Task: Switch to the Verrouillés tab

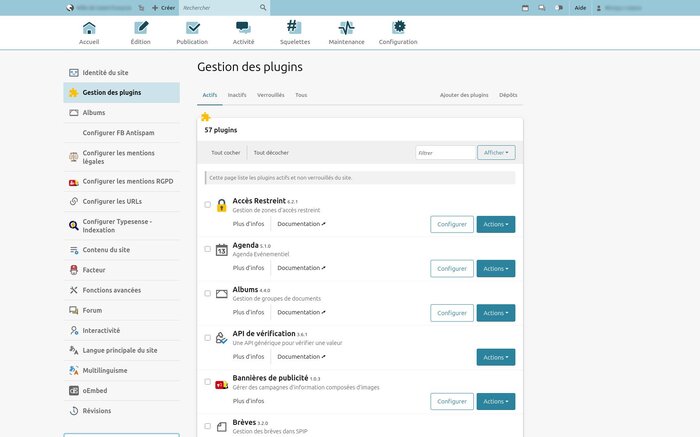Action: point(270,95)
